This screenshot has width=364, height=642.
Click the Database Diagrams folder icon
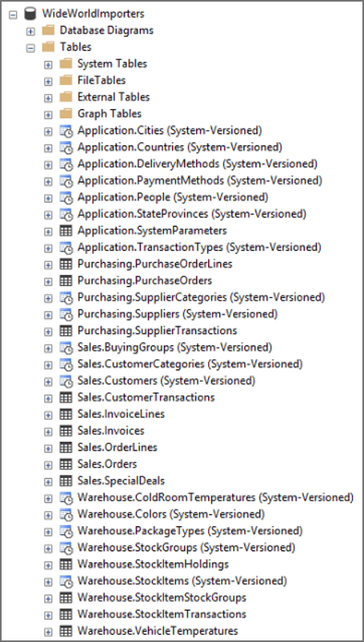click(48, 31)
